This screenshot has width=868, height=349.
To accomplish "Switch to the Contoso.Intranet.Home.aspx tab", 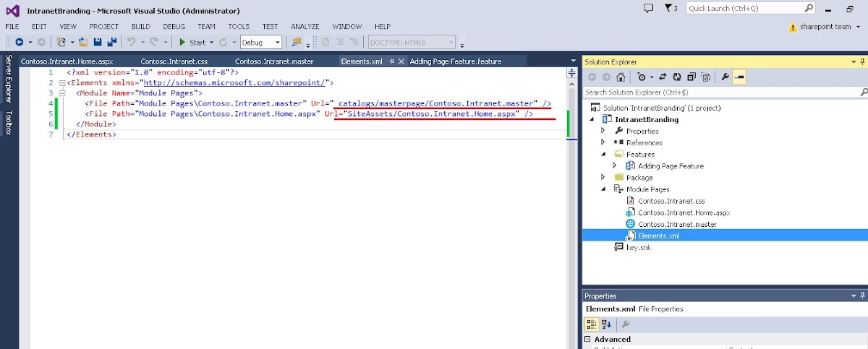I will click(67, 61).
